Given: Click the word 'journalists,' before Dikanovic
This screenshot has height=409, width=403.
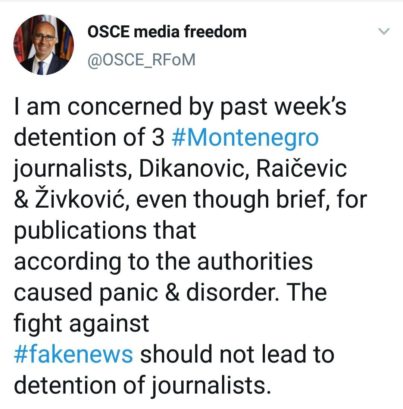Looking at the screenshot, I should (x=72, y=169).
